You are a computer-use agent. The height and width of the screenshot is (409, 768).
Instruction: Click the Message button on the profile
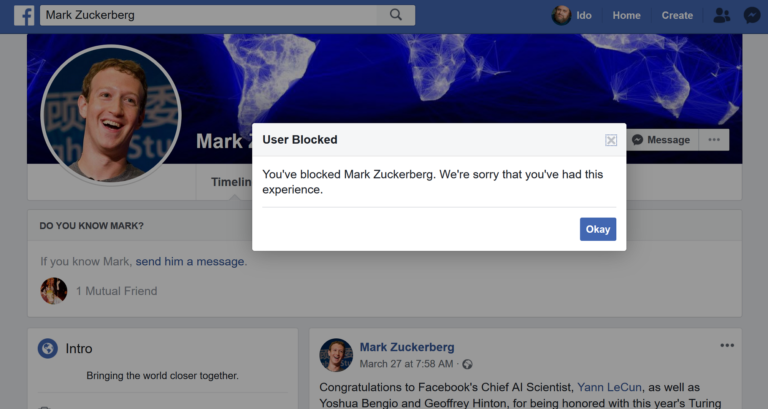pos(661,140)
